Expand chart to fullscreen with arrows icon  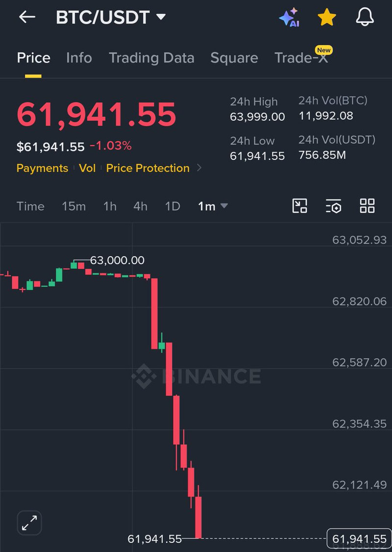[29, 523]
